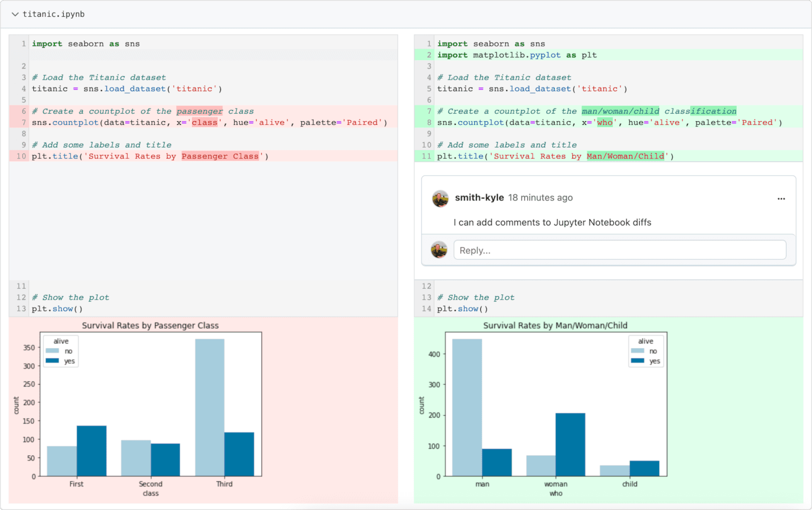812x510 pixels.
Task: Click smith-kyle's profile avatar in the comment
Action: click(x=440, y=199)
